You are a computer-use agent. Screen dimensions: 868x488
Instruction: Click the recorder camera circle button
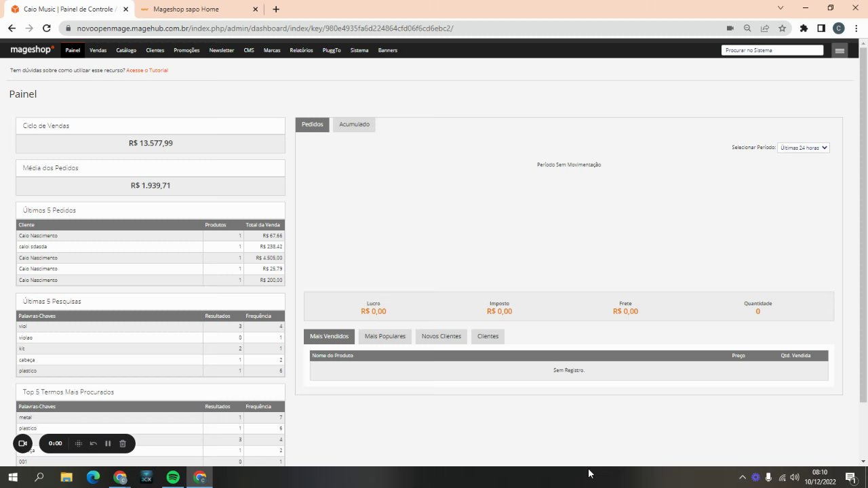(22, 443)
